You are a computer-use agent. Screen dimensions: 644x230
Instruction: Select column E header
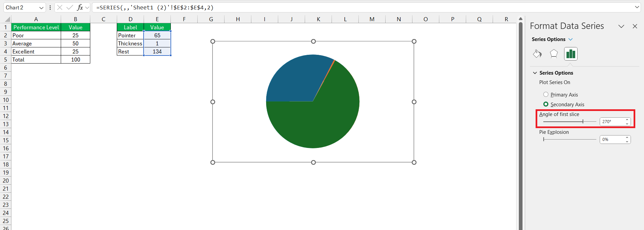157,19
